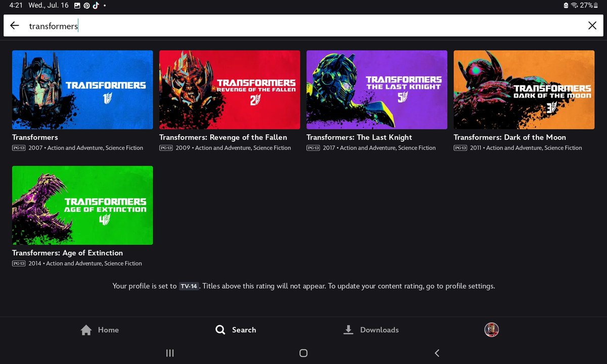Tap '2007 • Action and Adventure, Science Fiction' text
This screenshot has width=607, height=364.
coord(86,148)
